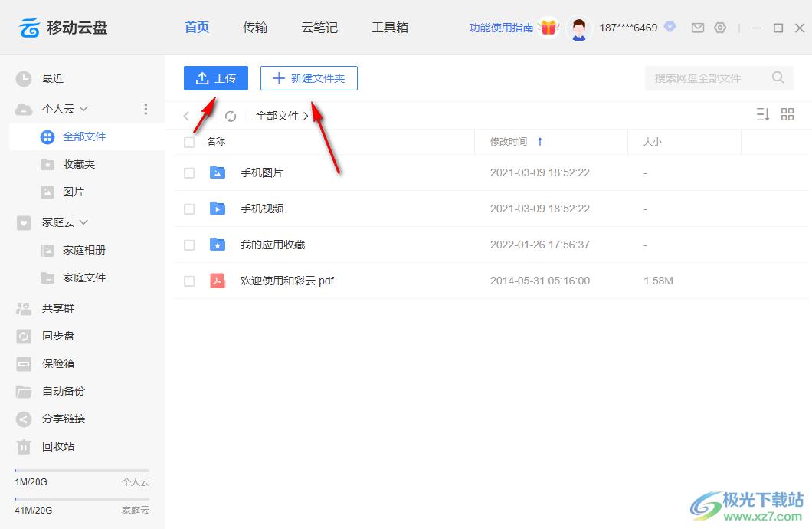Open the settings gear icon

(720, 28)
